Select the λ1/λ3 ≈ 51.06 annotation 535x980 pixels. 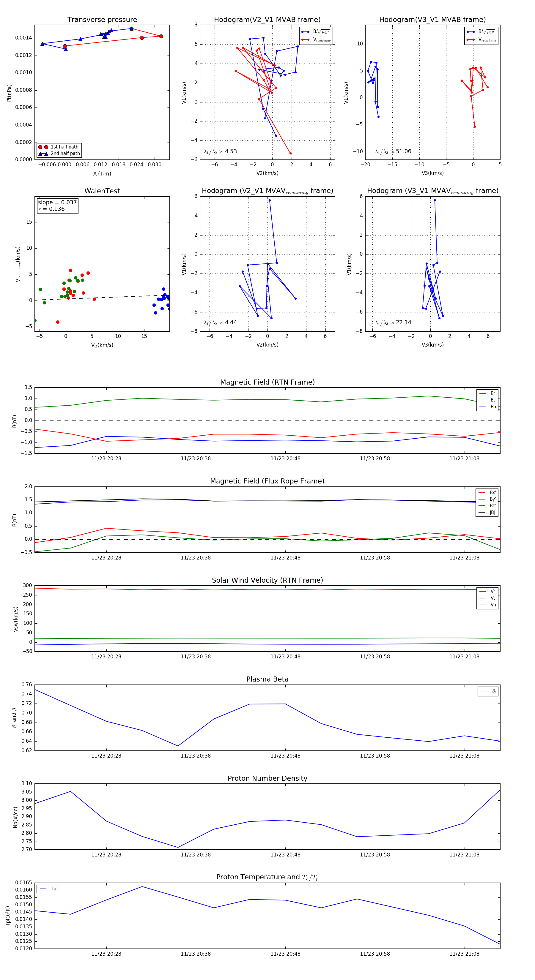[x=393, y=151]
